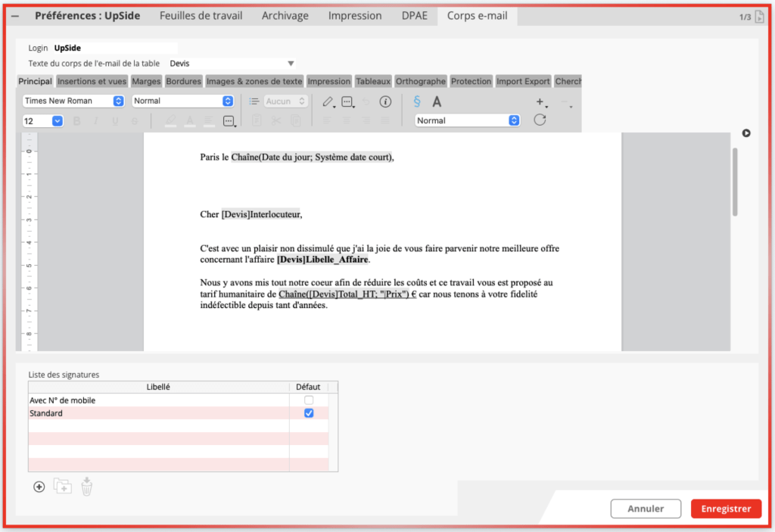The width and height of the screenshot is (775, 532).
Task: Click the delete signature trash icon
Action: point(87,487)
